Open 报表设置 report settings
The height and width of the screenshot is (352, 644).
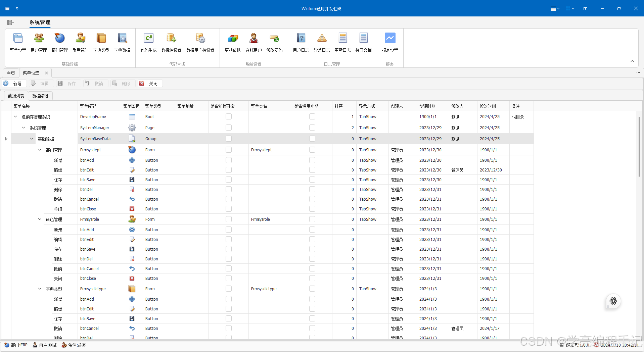tap(389, 42)
